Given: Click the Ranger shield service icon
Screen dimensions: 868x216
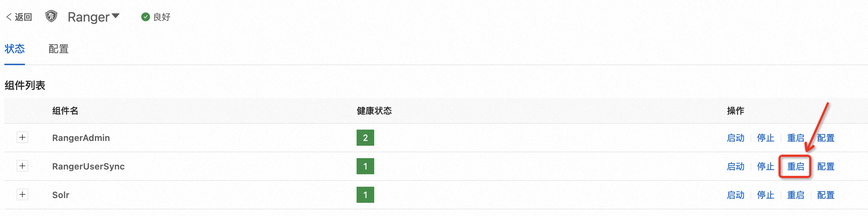Looking at the screenshot, I should click(51, 16).
